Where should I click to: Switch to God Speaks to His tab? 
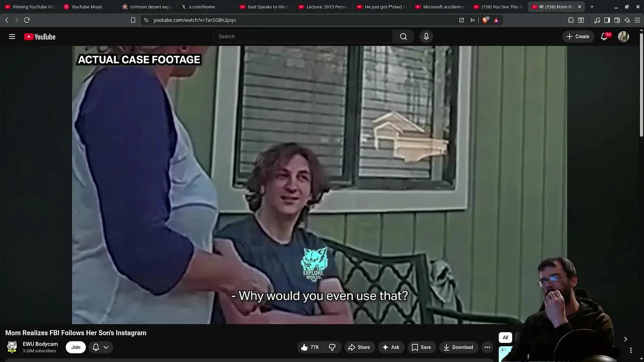pyautogui.click(x=264, y=7)
